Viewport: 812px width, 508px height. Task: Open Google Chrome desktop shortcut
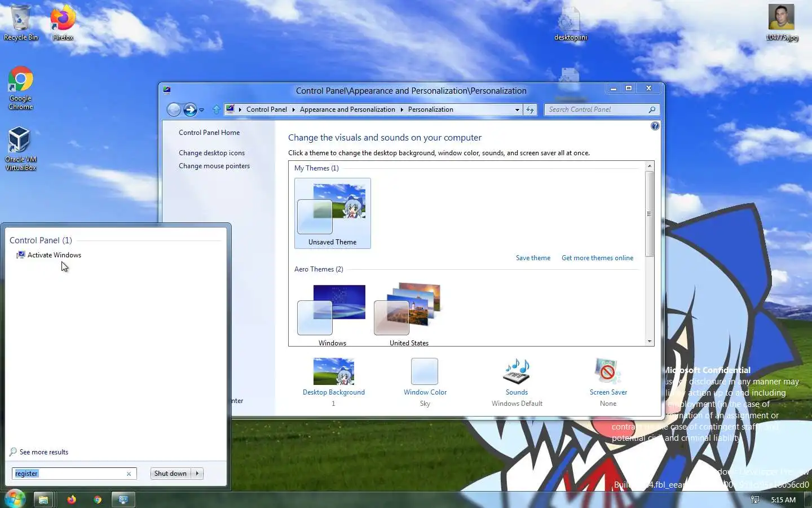21,88
